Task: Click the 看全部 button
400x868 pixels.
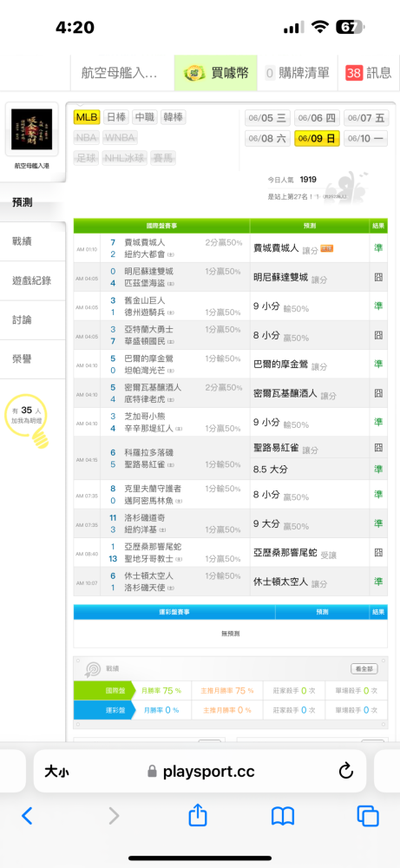Action: click(x=364, y=668)
